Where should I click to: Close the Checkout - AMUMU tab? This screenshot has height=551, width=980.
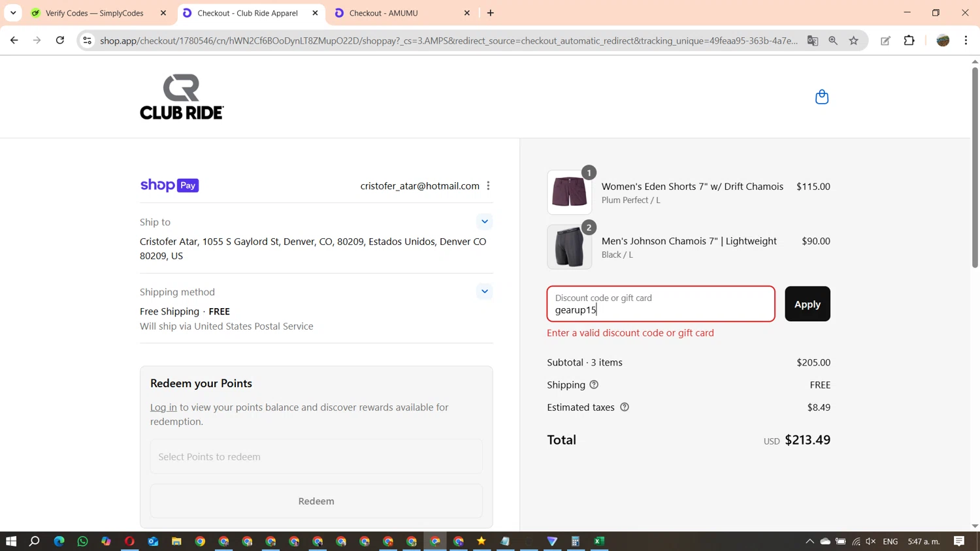click(x=467, y=13)
